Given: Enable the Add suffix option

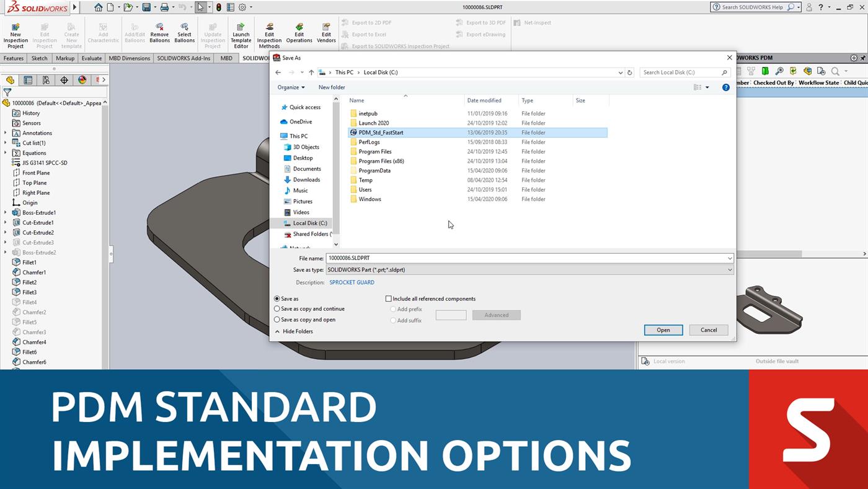Looking at the screenshot, I should point(393,320).
